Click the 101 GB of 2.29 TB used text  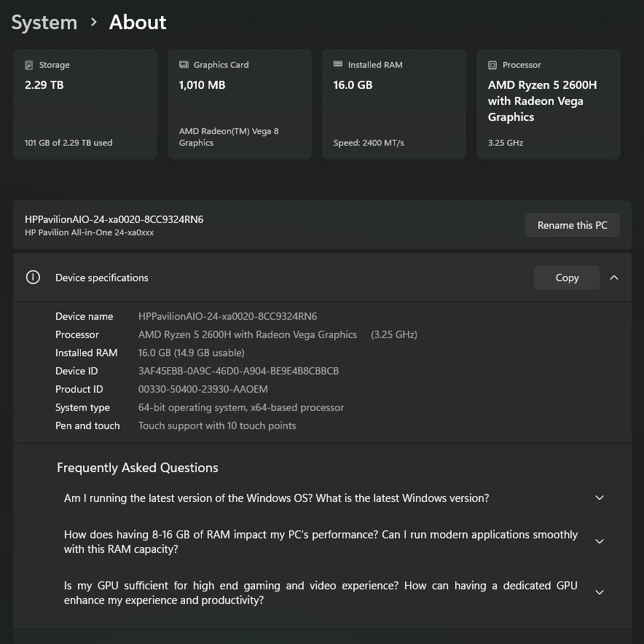(68, 143)
